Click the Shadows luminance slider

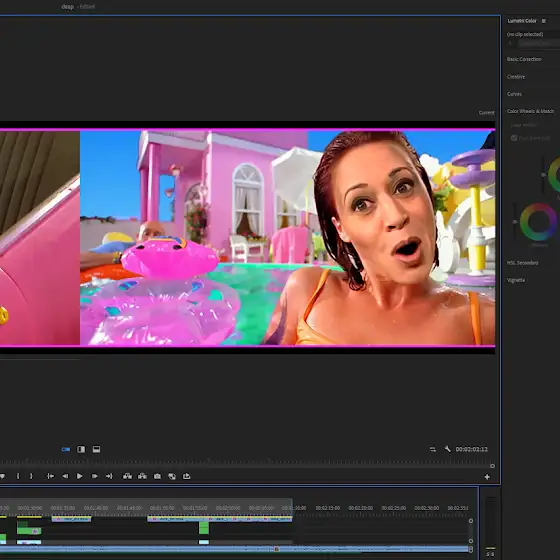(x=515, y=221)
